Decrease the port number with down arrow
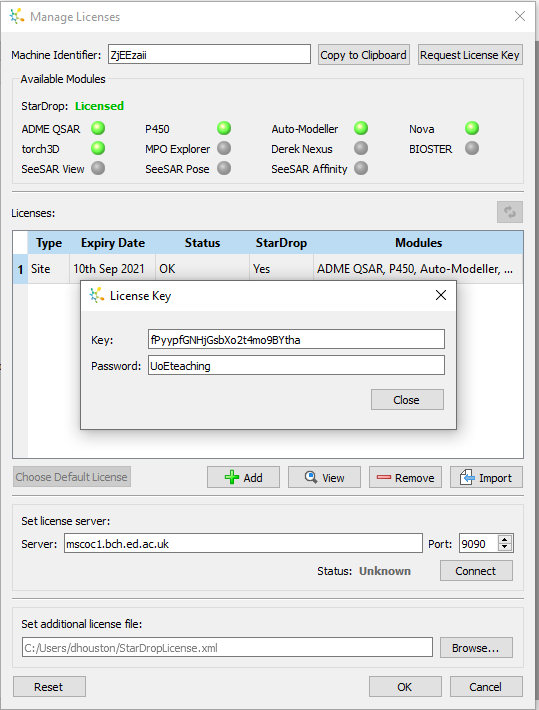Viewport: 539px width, 710px height. click(505, 547)
